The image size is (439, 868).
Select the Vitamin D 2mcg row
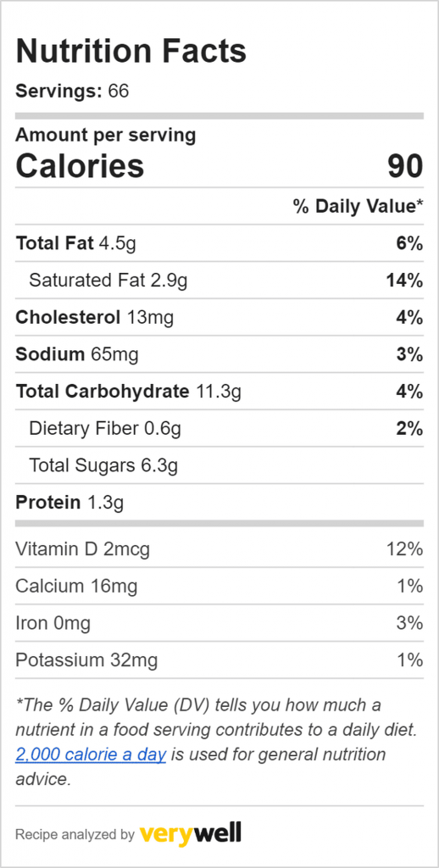click(219, 548)
